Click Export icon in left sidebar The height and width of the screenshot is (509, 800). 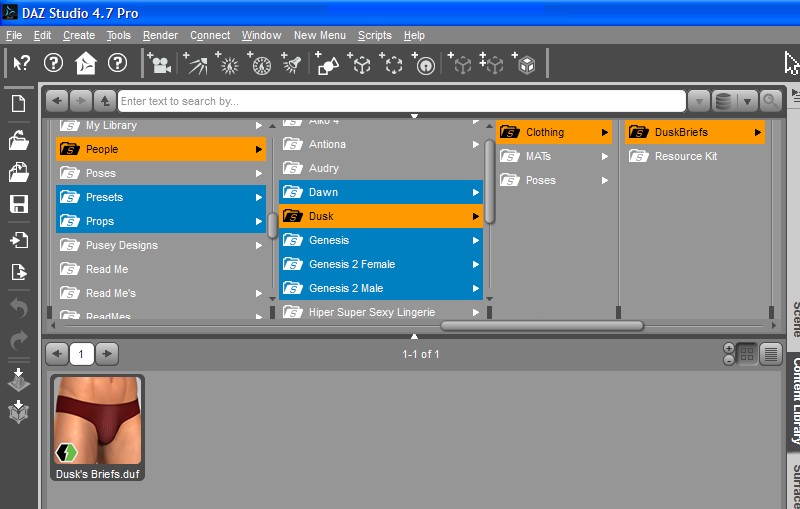point(19,272)
